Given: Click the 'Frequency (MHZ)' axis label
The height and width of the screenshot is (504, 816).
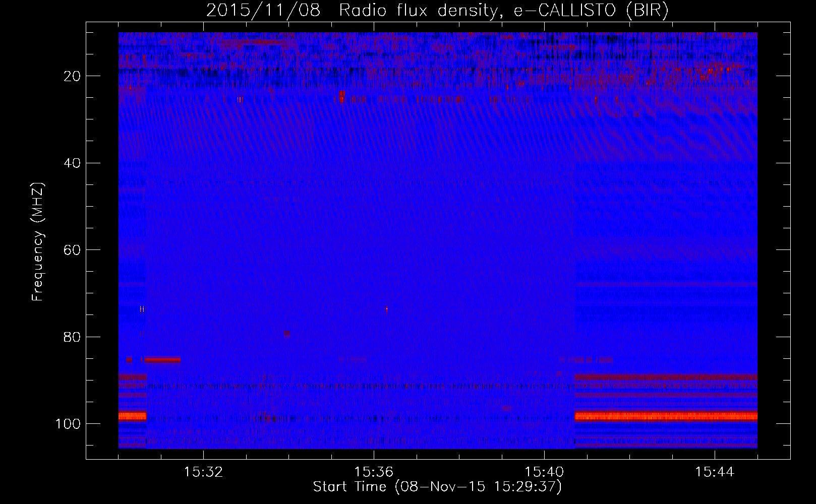Looking at the screenshot, I should [x=38, y=242].
